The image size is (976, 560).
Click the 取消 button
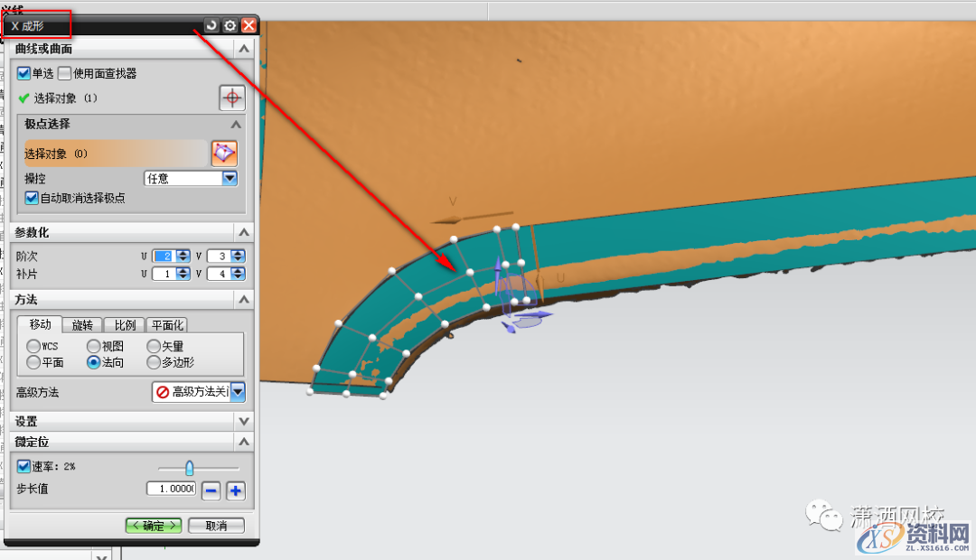(x=215, y=526)
